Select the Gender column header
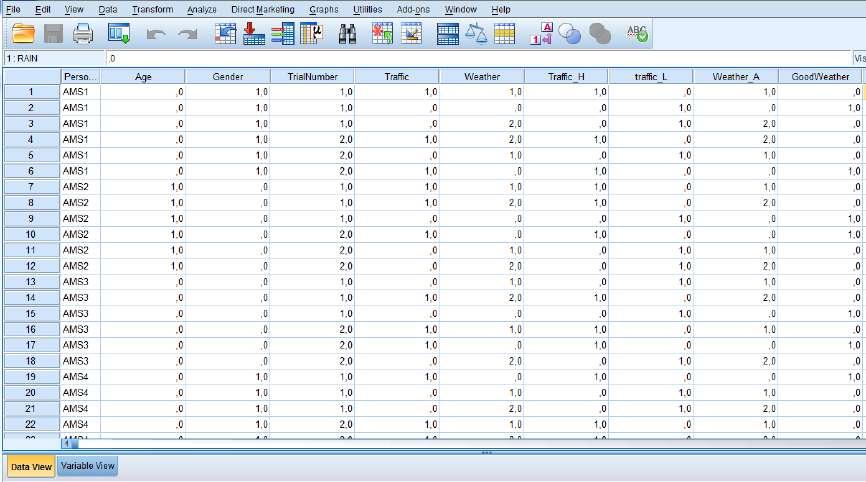 pyautogui.click(x=228, y=77)
